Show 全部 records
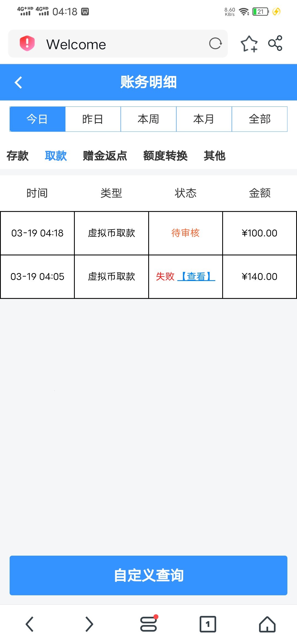 260,119
